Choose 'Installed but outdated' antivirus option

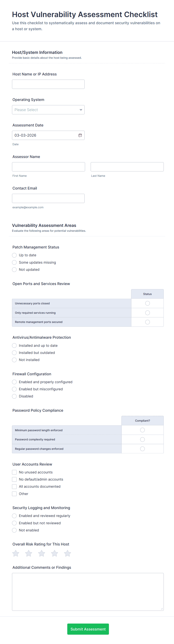[14, 353]
